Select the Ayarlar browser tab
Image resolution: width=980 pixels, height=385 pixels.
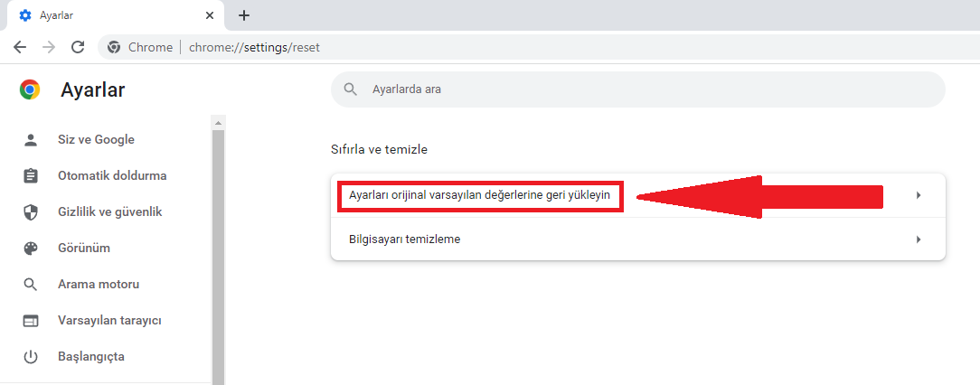pyautogui.click(x=114, y=15)
